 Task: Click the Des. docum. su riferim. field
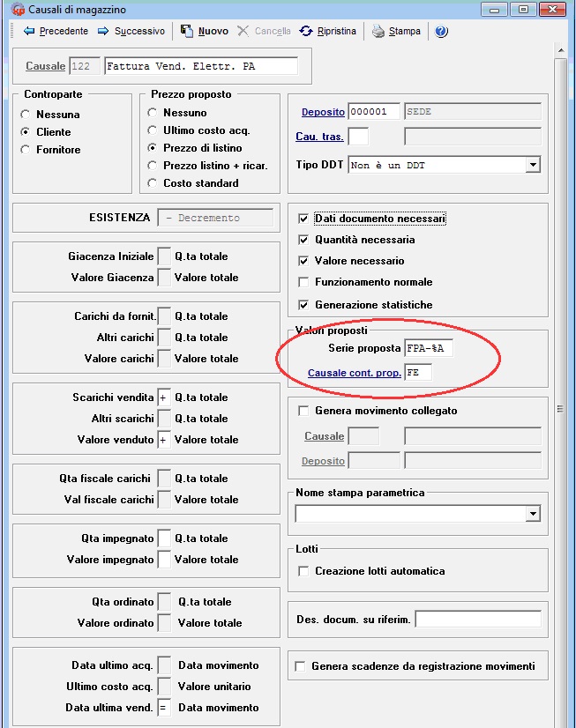pos(477,620)
